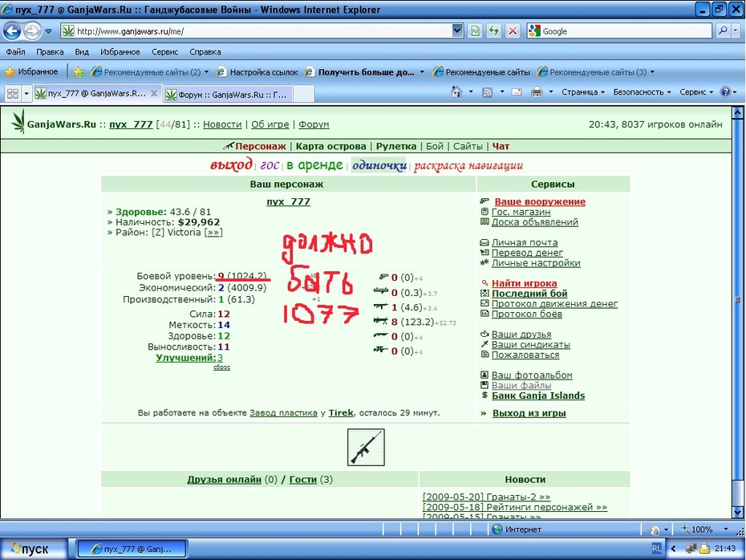Click the page scrollbar down arrow
Image resolution: width=746 pixels, height=560 pixels.
pyautogui.click(x=737, y=513)
